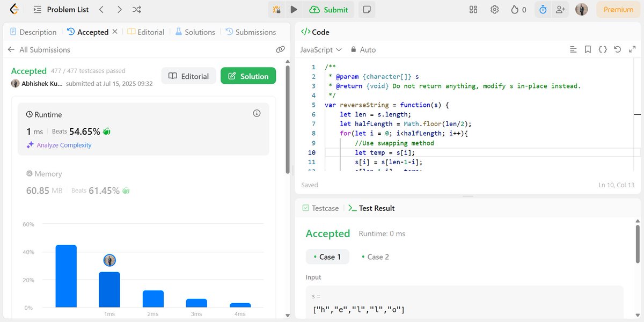The height and width of the screenshot is (322, 644).
Task: Open settings gear icon
Action: pos(495,10)
